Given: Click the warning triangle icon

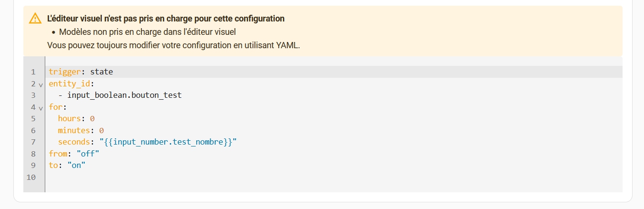Looking at the screenshot, I should coord(35,19).
